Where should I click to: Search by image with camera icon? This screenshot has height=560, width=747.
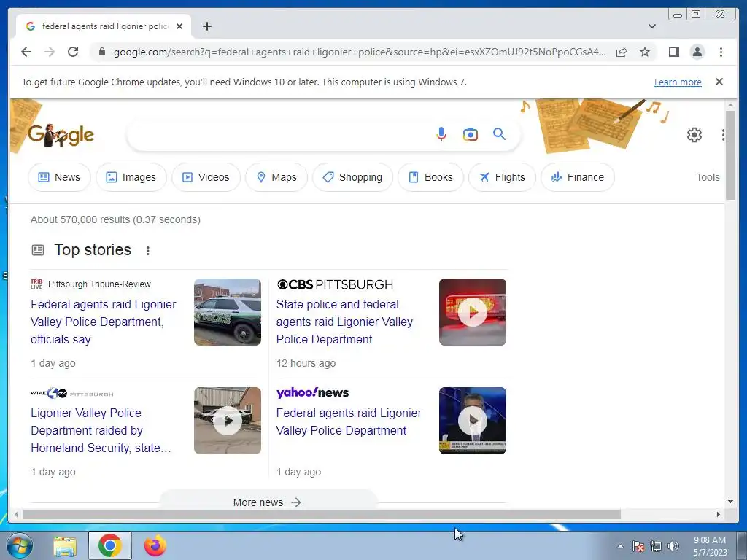tap(471, 134)
